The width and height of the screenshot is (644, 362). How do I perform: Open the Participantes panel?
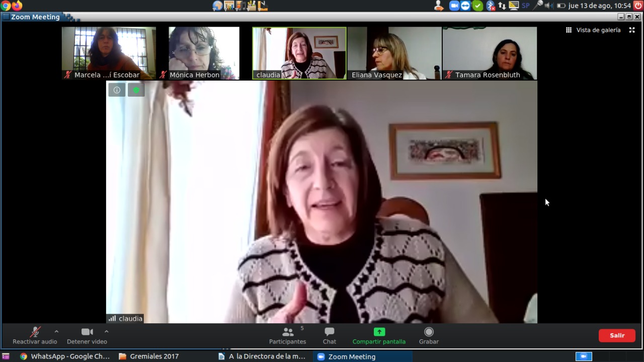(x=288, y=335)
